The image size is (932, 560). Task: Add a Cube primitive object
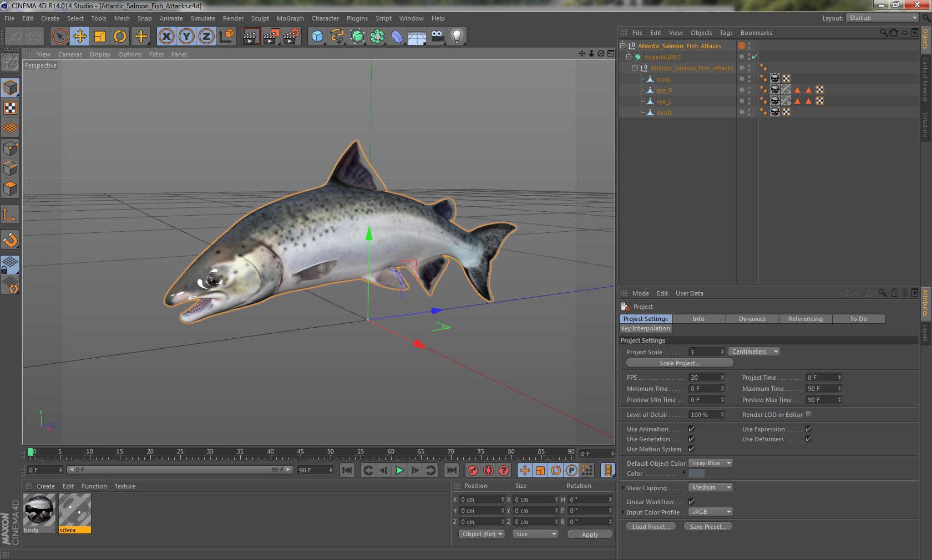[317, 37]
